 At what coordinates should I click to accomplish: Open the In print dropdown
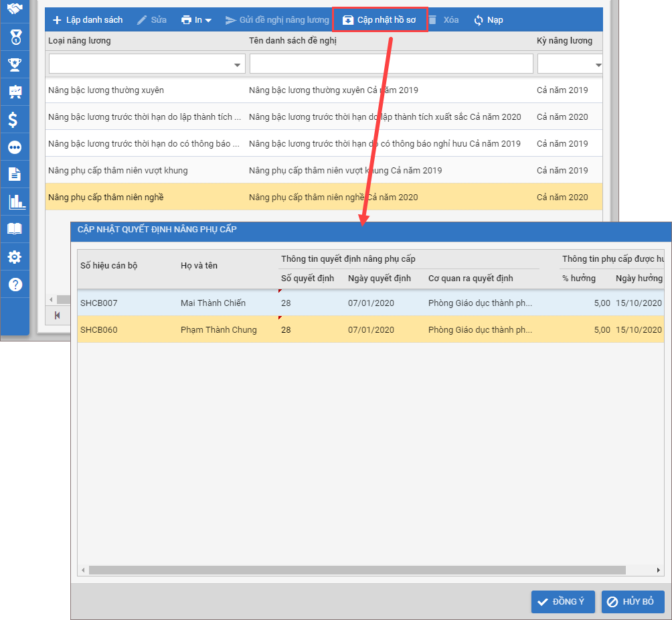coord(196,20)
